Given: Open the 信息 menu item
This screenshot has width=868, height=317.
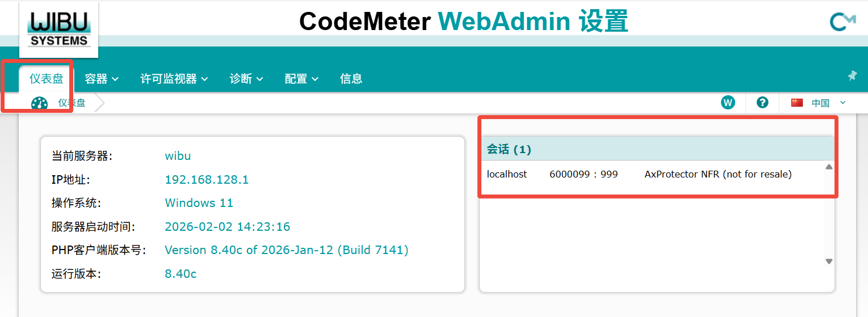Looking at the screenshot, I should (351, 79).
